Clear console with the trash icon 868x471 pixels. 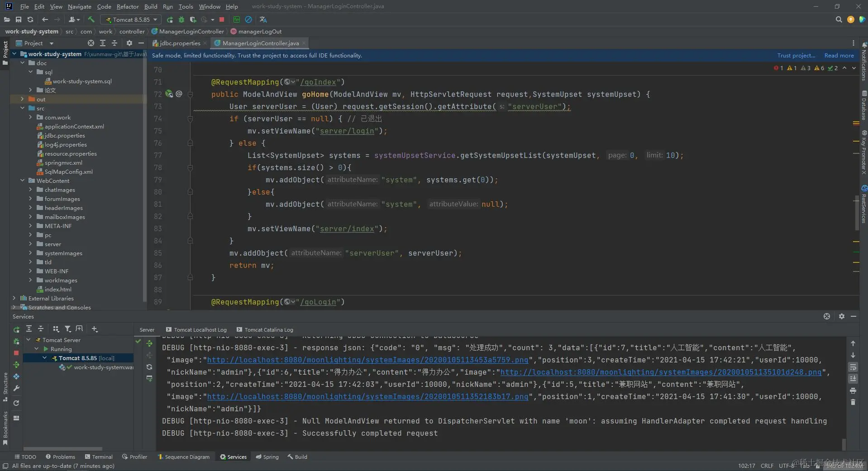coord(853,402)
